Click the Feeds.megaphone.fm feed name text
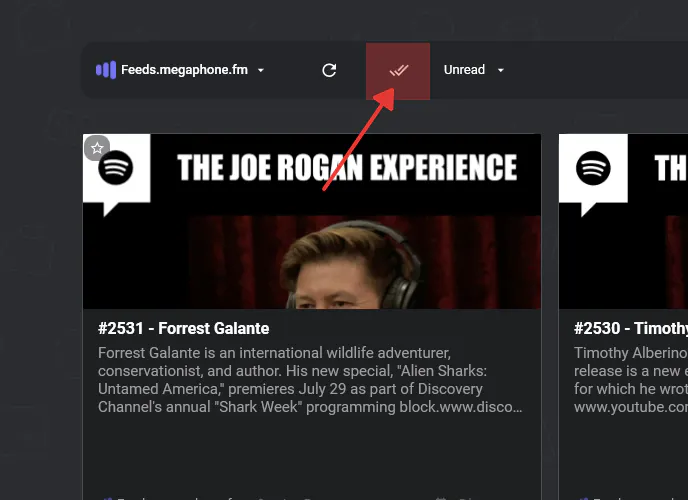This screenshot has width=688, height=500. tap(184, 70)
